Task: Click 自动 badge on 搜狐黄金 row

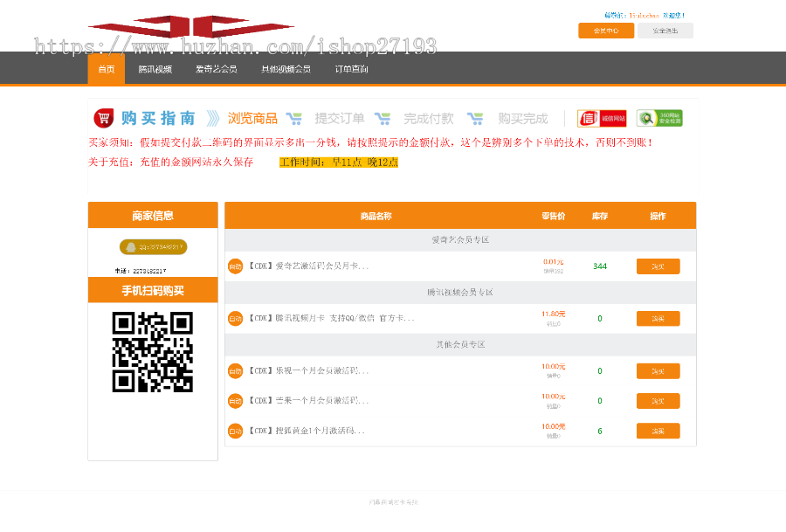Action: click(235, 431)
